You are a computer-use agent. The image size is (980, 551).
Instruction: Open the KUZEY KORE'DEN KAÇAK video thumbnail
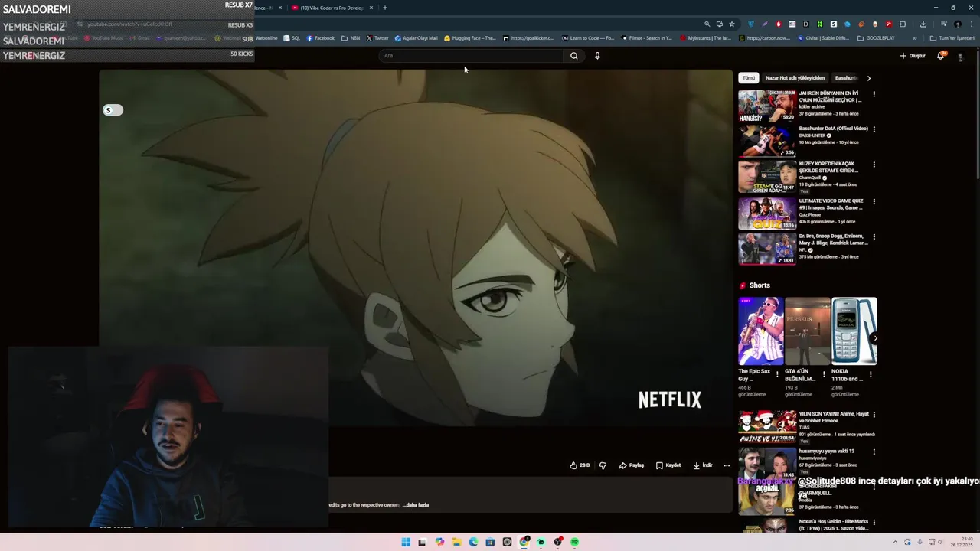coord(767,176)
